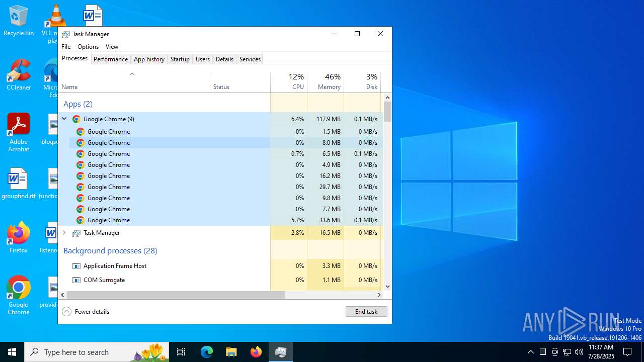The width and height of the screenshot is (644, 362).
Task: Switch to the Services tab
Action: click(x=250, y=59)
